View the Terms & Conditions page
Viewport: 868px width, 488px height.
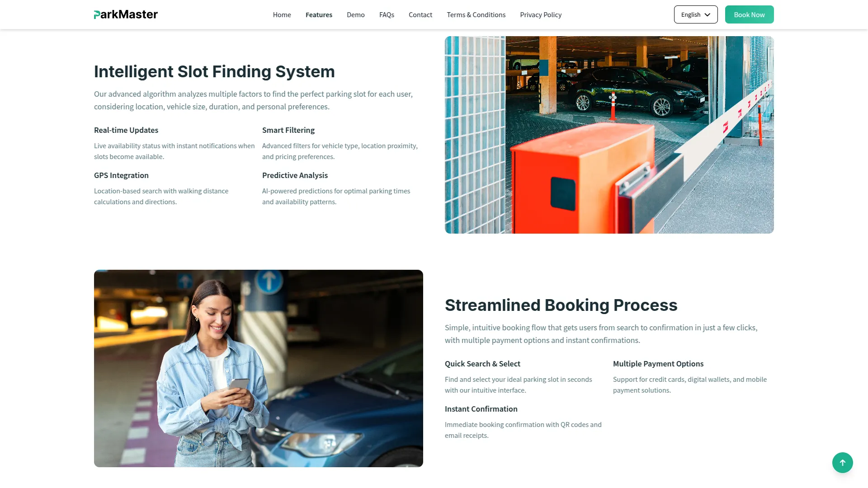point(476,14)
